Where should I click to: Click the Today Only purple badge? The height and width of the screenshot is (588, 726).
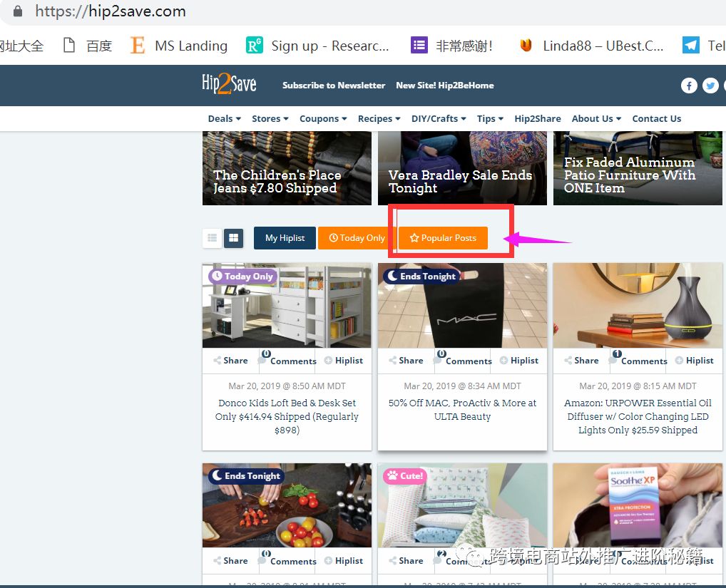[243, 277]
